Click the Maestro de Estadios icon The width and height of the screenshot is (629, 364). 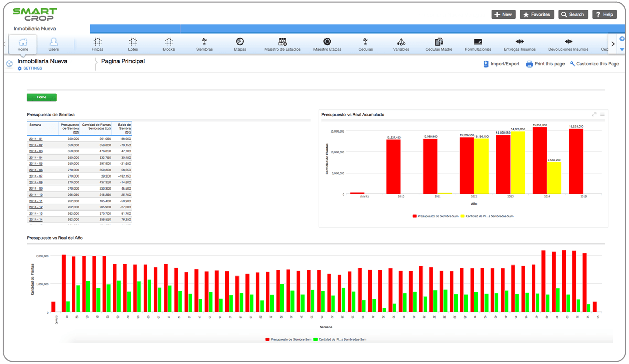[282, 42]
